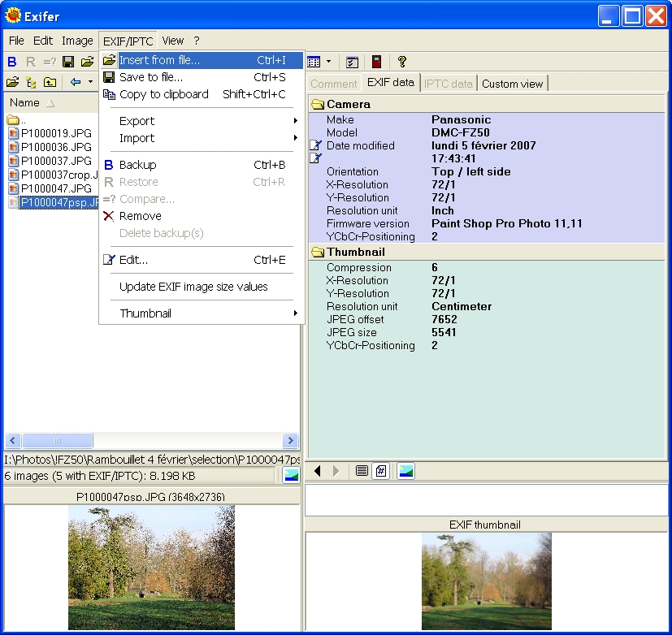Select the P1000019.JPG file

[56, 133]
